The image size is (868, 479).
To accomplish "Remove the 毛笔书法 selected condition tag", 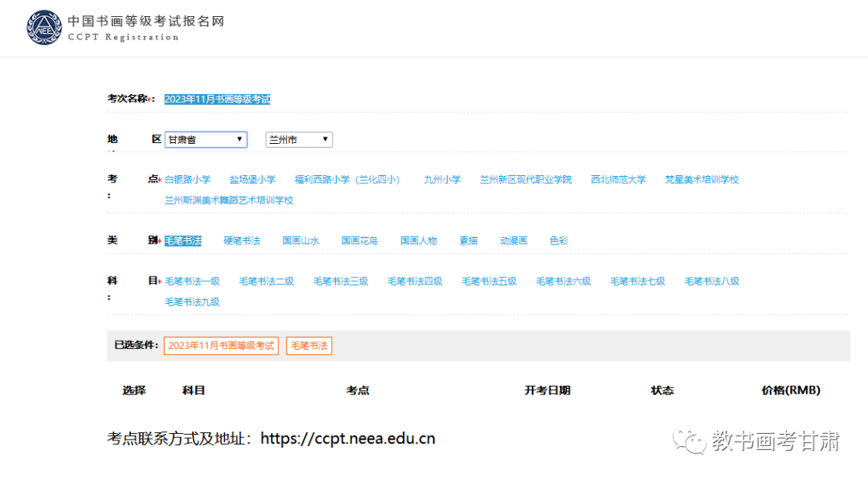I will pyautogui.click(x=309, y=346).
